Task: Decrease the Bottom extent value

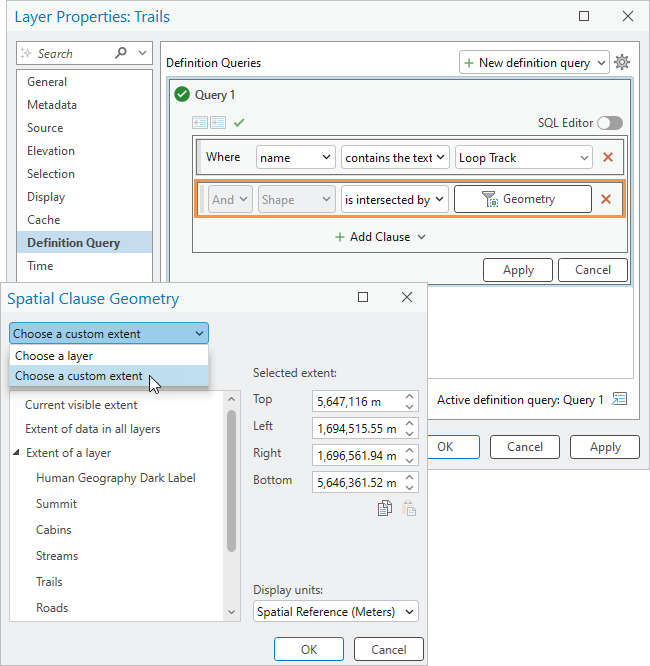Action: pos(410,488)
